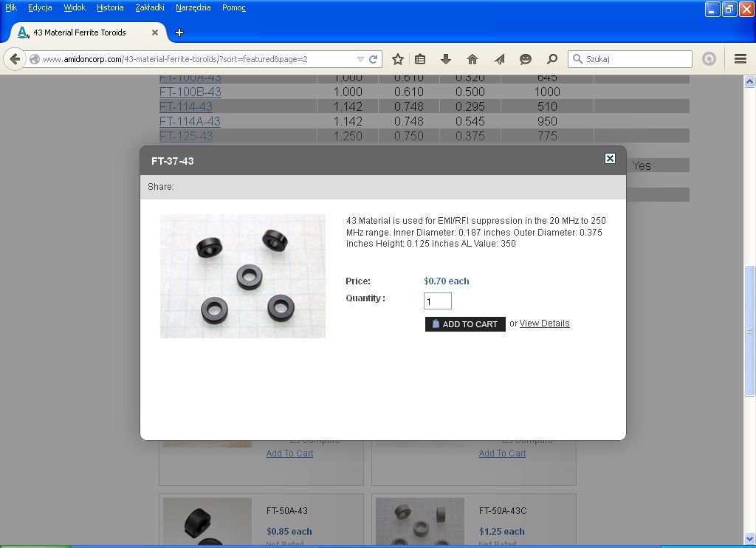756x548 pixels.
Task: Open the Narzędzia menu
Action: click(193, 7)
